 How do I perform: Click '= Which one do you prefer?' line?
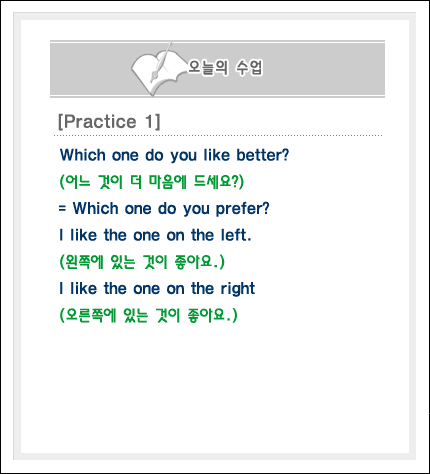pyautogui.click(x=164, y=209)
